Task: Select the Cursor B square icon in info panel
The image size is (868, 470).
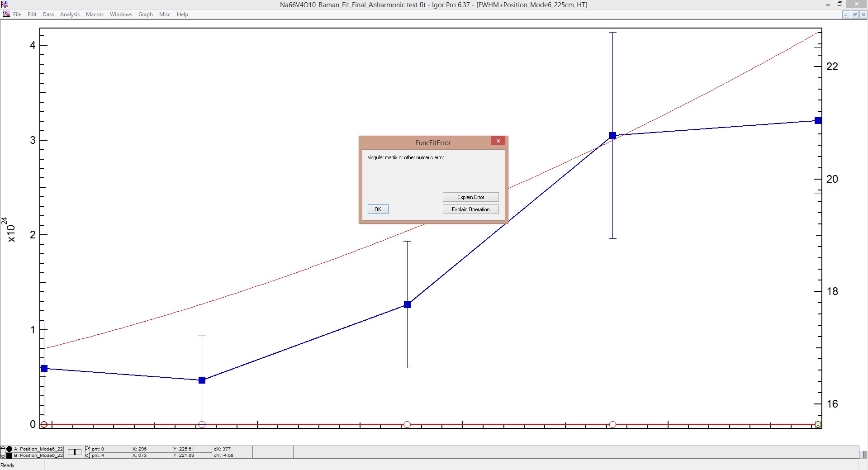Action: point(9,455)
